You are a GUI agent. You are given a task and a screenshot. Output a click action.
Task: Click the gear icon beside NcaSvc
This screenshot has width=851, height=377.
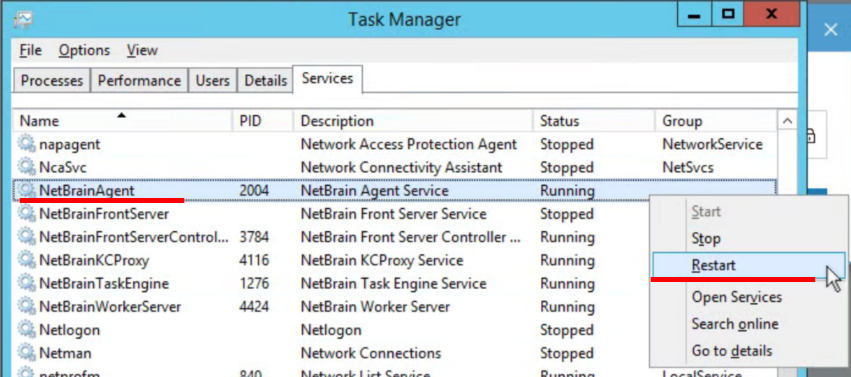pyautogui.click(x=26, y=167)
